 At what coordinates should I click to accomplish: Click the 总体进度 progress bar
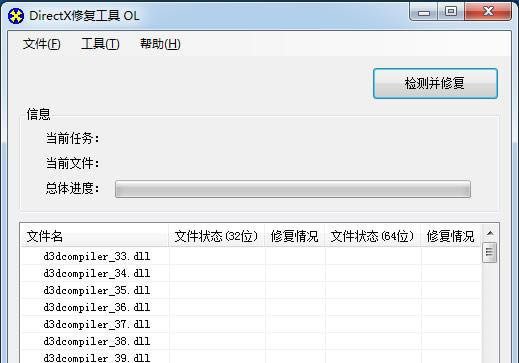click(x=293, y=189)
